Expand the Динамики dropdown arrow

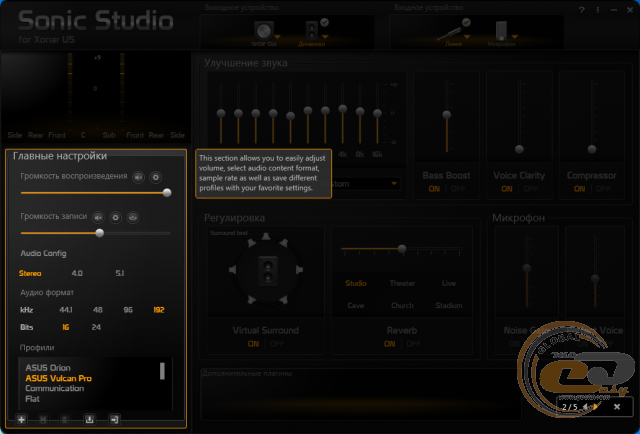click(x=325, y=37)
